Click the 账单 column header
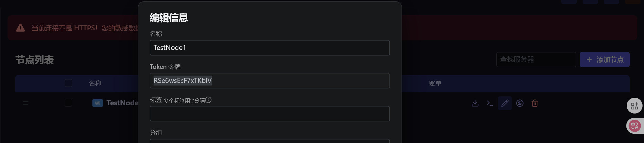Viewport: 644px width, 143px height. (x=435, y=83)
